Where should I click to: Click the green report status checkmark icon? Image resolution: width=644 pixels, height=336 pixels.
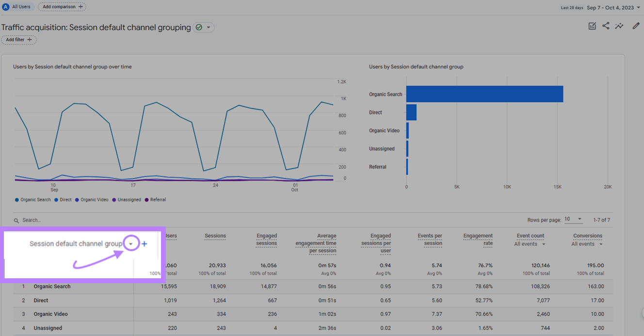(199, 28)
